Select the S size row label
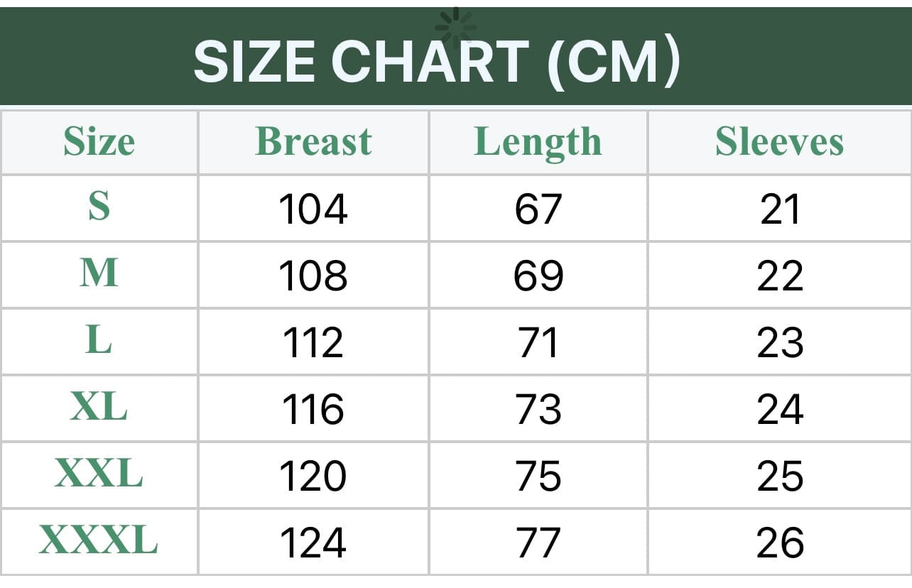 [99, 207]
